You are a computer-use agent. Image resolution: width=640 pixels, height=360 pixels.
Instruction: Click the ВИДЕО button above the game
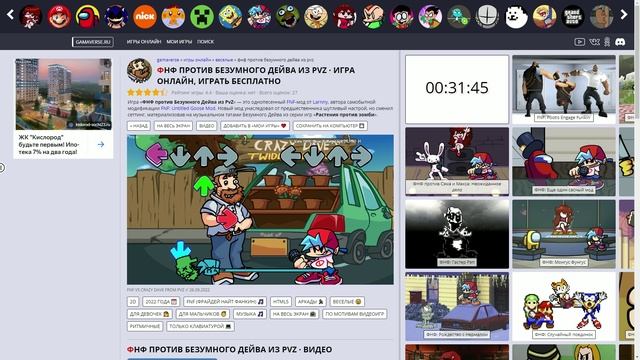coord(207,126)
